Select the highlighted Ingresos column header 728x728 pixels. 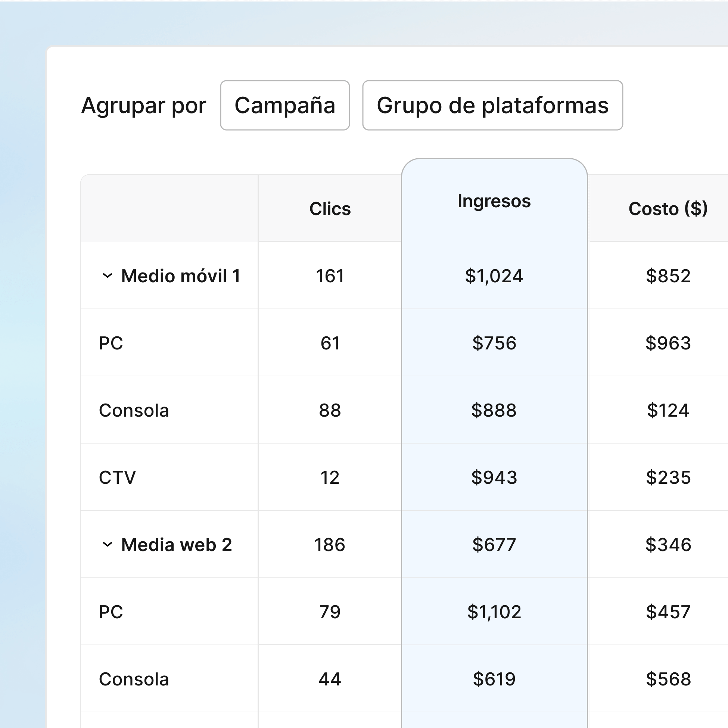[494, 201]
